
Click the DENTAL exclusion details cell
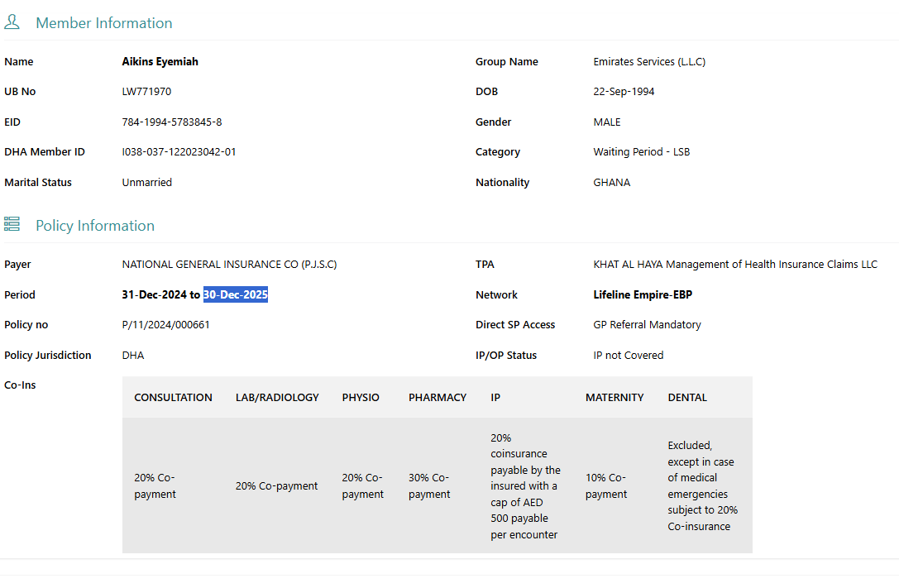coord(702,486)
